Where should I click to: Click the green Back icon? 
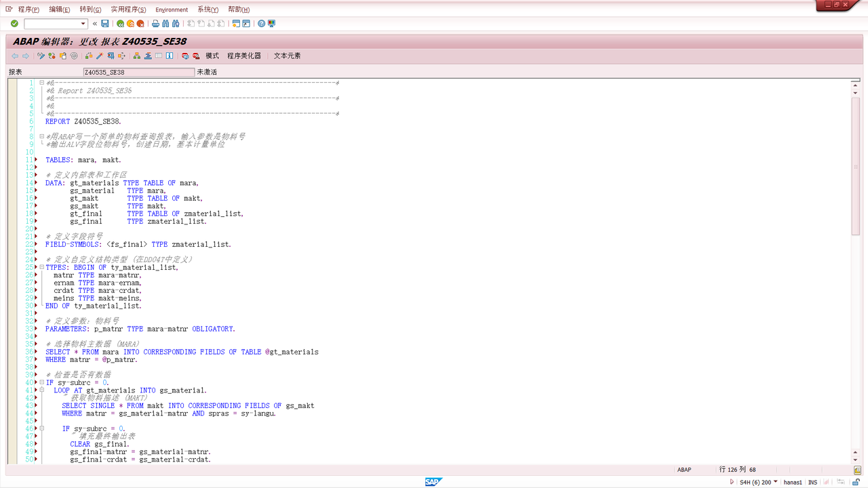pyautogui.click(x=120, y=24)
